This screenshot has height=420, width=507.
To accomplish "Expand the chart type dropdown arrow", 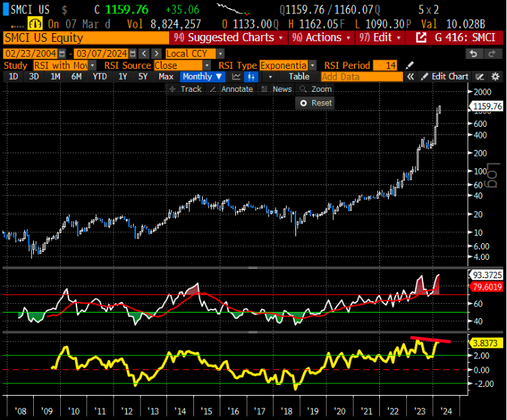I will tap(270, 77).
